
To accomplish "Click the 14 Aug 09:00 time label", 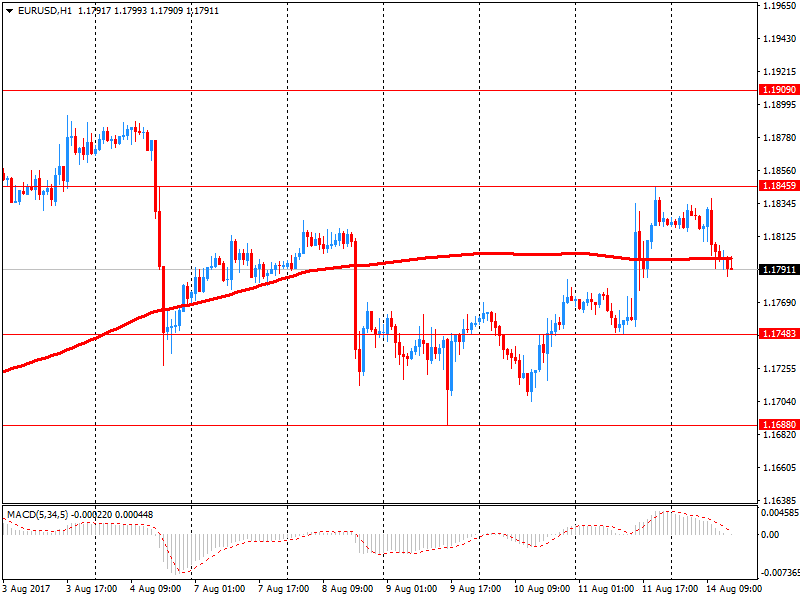I will click(x=734, y=589).
